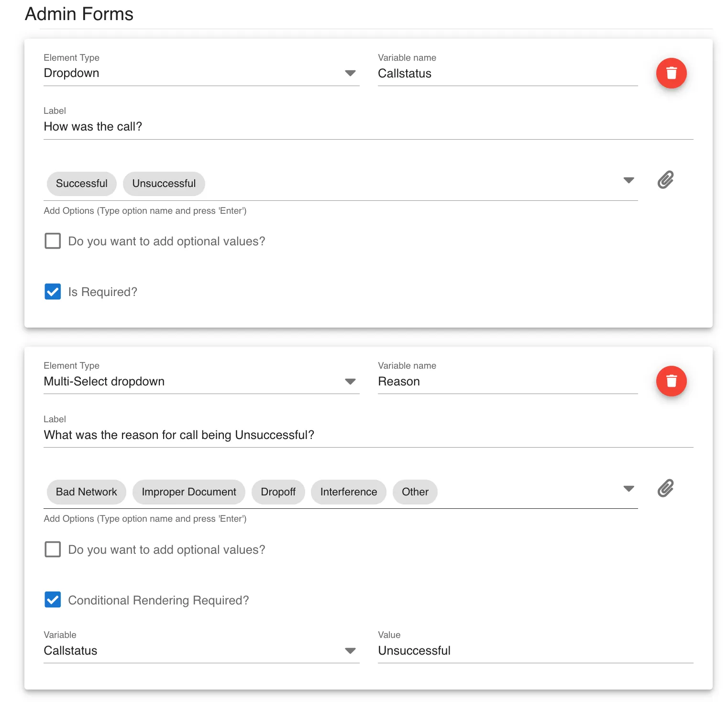Disable Conditional Rendering Required checkbox
Image resolution: width=728 pixels, height=702 pixels.
pyautogui.click(x=53, y=600)
